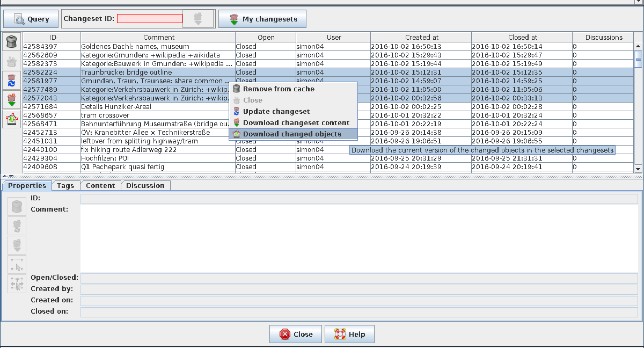
Task: Sort the list by the Created at column
Action: click(421, 37)
